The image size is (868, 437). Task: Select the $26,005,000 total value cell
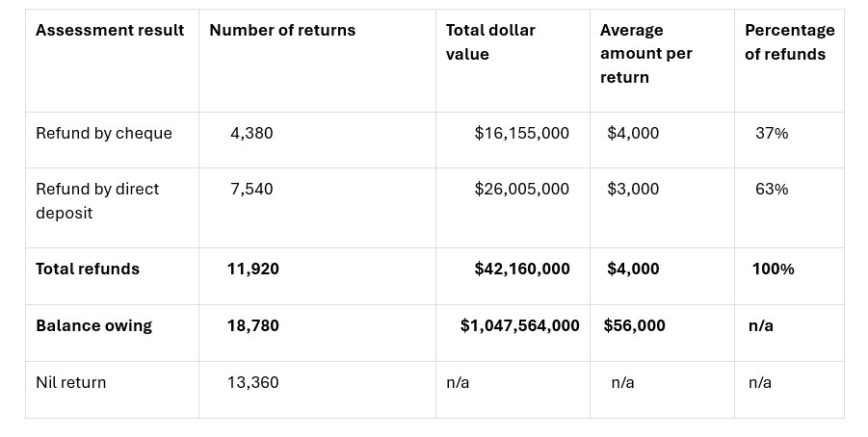click(521, 190)
